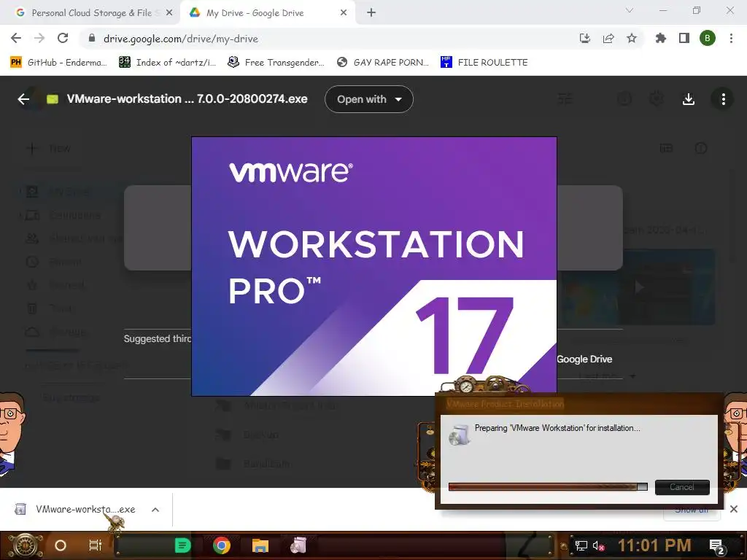Open the Index of ~dartz/i... bookmark
The height and width of the screenshot is (560, 747).
point(167,63)
